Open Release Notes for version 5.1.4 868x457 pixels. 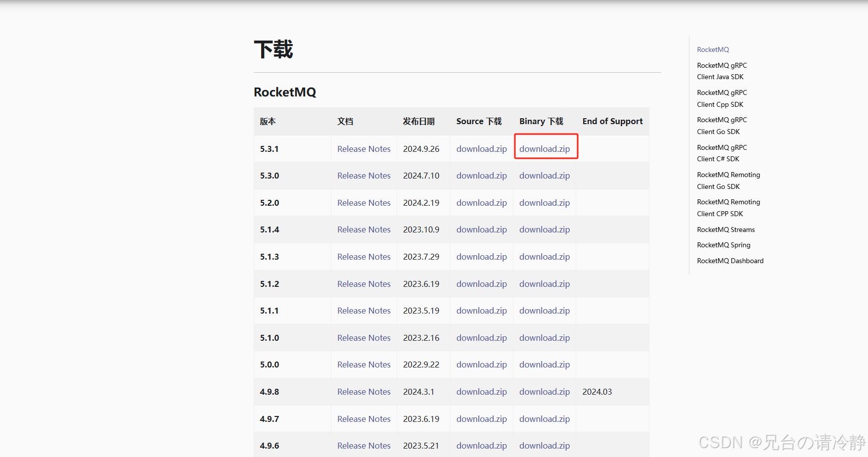[364, 229]
